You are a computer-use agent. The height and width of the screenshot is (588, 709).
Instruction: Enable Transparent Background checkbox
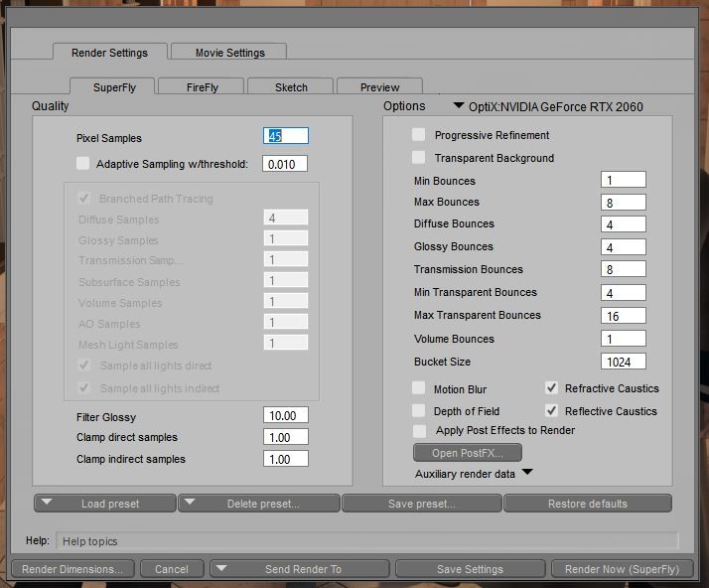pyautogui.click(x=419, y=158)
